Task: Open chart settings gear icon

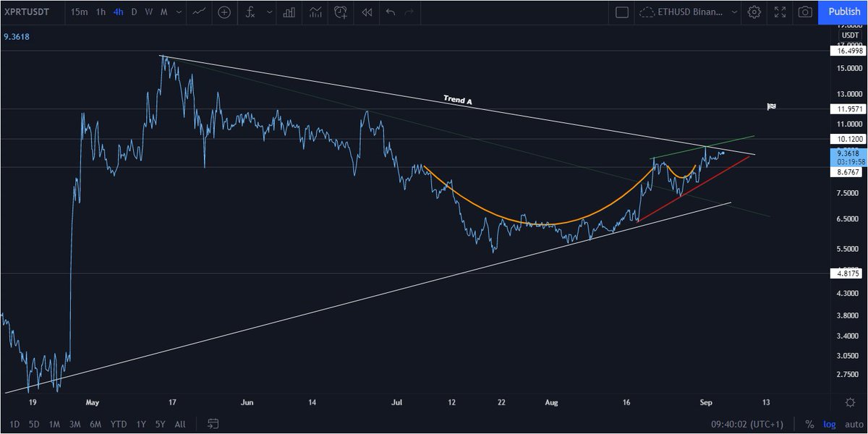Action: [754, 12]
